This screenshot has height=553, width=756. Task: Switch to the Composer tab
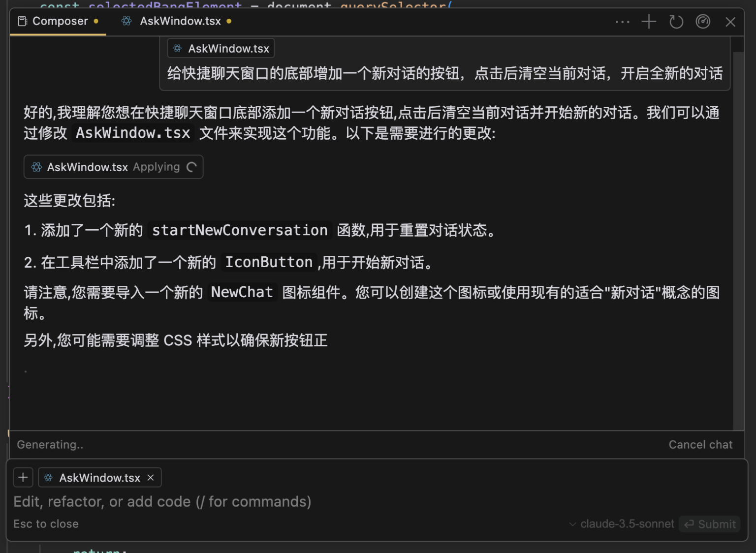58,22
